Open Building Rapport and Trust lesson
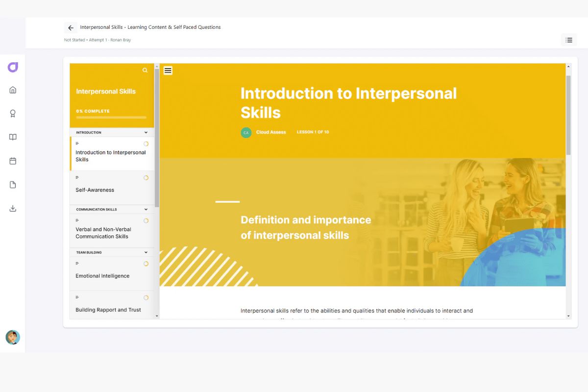 (x=112, y=305)
